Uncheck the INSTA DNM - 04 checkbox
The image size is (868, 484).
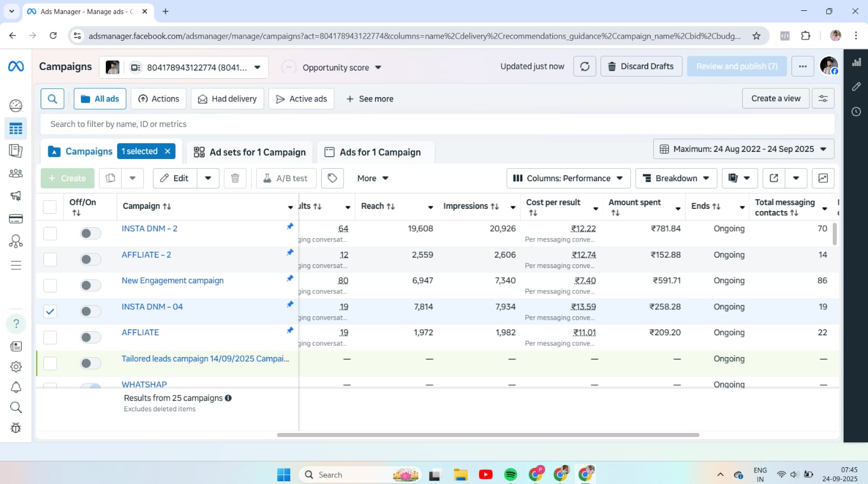pos(50,311)
